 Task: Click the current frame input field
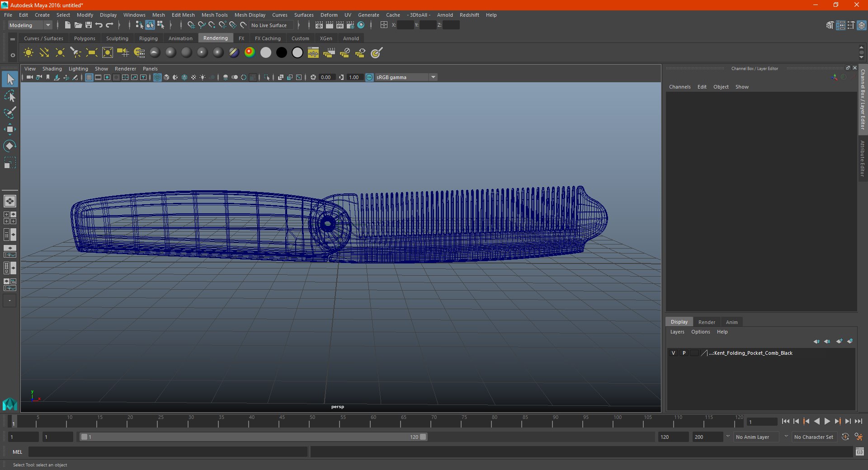point(762,422)
